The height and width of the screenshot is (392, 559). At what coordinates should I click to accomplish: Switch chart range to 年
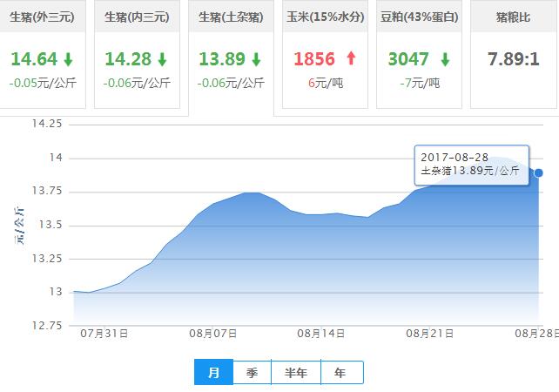pyautogui.click(x=342, y=372)
